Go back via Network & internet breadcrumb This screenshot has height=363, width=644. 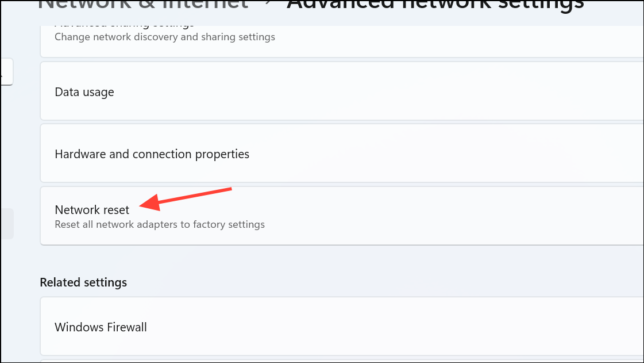coord(143,5)
